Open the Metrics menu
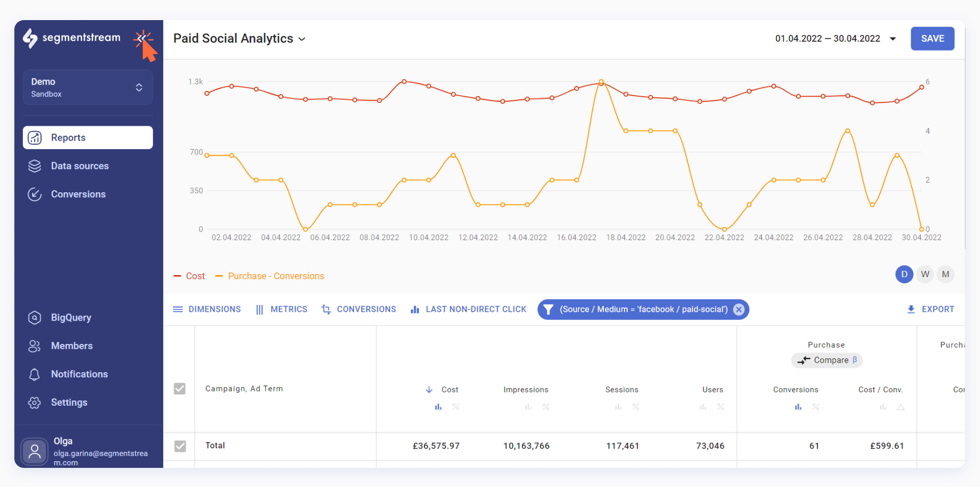This screenshot has width=980, height=487. point(281,310)
